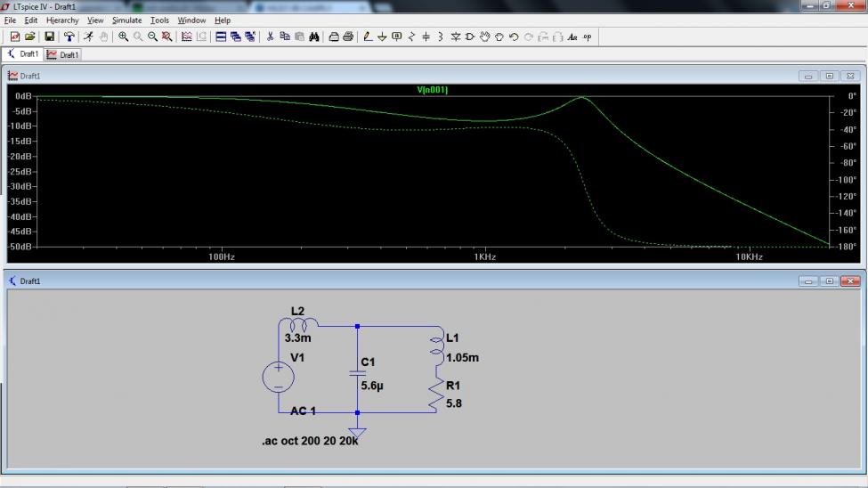Place an Inductor from toolbar
This screenshot has height=488, width=868.
pyautogui.click(x=441, y=37)
